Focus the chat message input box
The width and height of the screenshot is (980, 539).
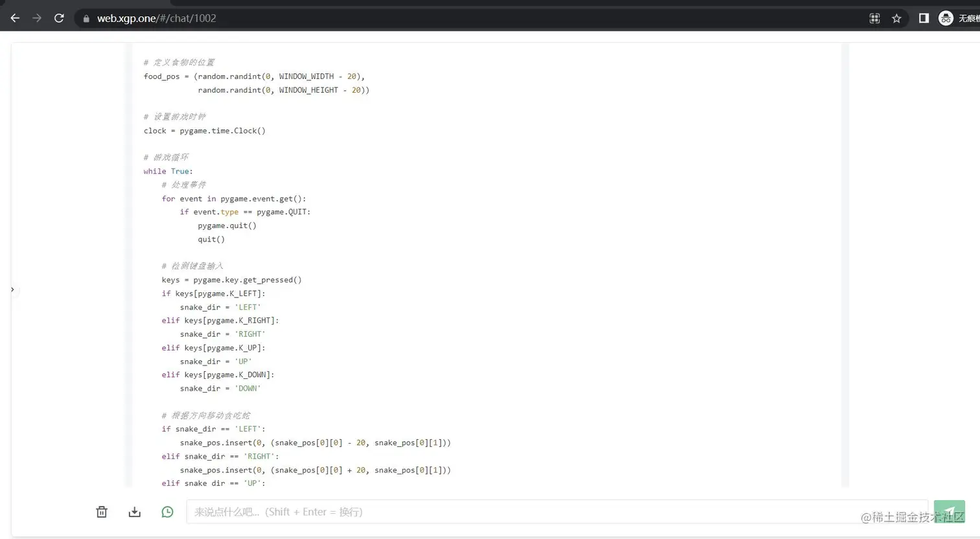(x=557, y=512)
